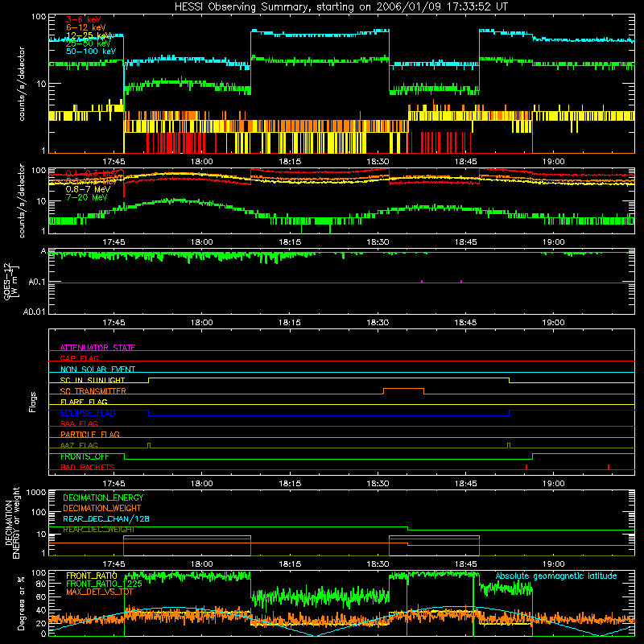644x644 pixels.
Task: Click the 0.8-7 MeV legend label
Action: pyautogui.click(x=88, y=189)
